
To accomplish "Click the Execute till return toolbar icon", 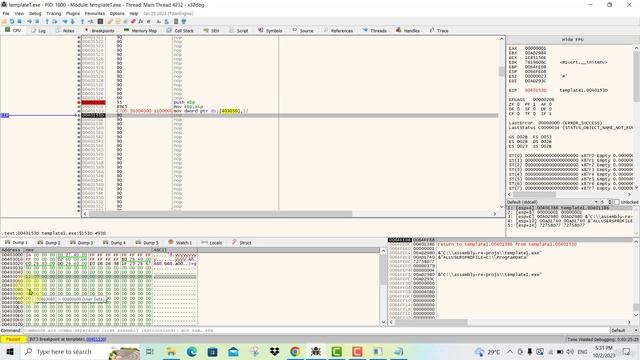I will point(82,21).
